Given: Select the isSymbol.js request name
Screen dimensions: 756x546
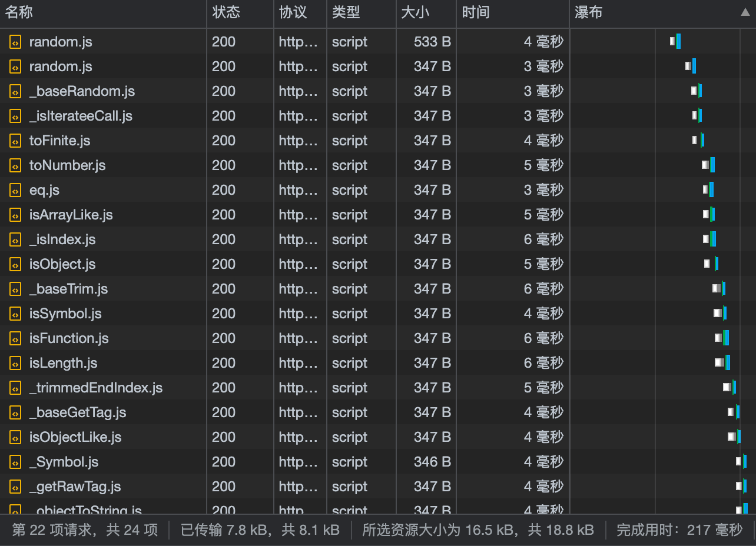Looking at the screenshot, I should (65, 314).
